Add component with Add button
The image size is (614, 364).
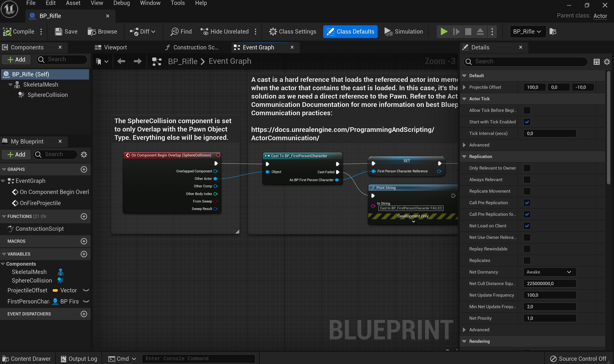click(x=16, y=60)
